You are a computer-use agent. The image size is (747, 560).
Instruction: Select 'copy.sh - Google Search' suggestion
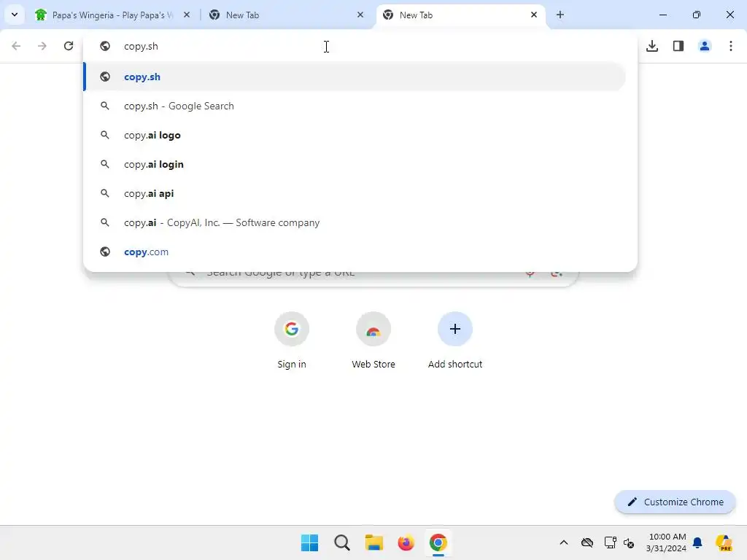click(x=355, y=106)
